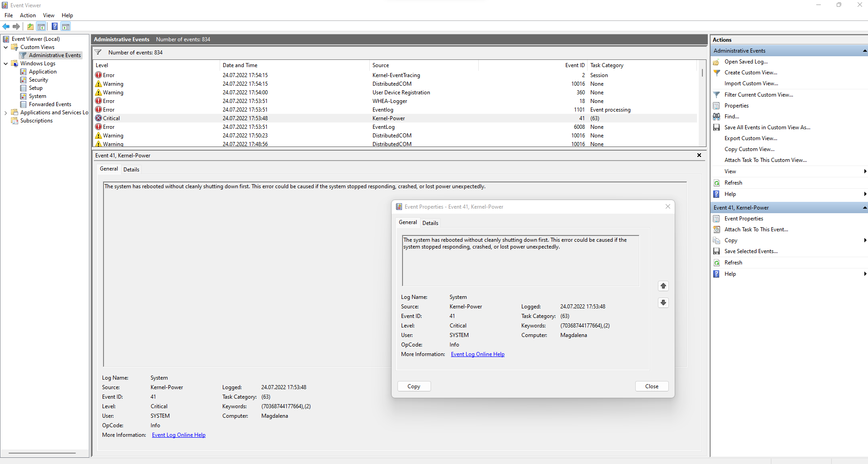Open the System log in the tree
The height and width of the screenshot is (464, 868).
pyautogui.click(x=37, y=96)
